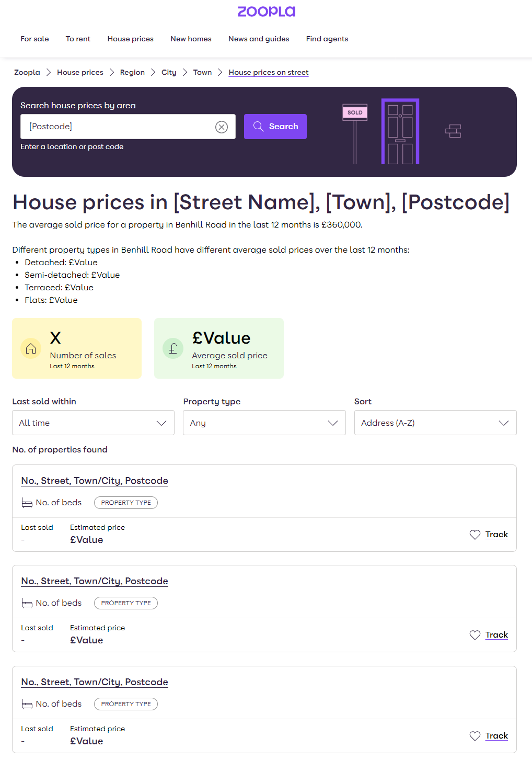Clear the postcode field using the circled X icon
Image resolution: width=532 pixels, height=760 pixels.
222,127
